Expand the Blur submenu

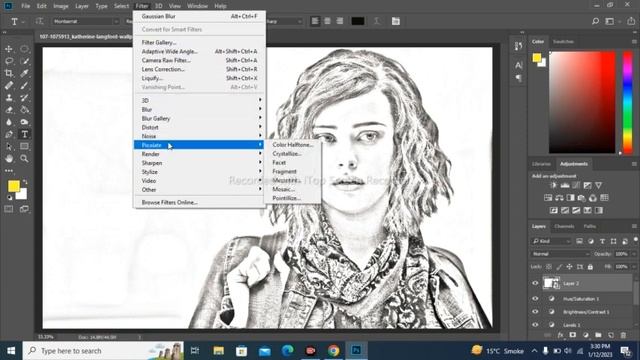coord(199,109)
